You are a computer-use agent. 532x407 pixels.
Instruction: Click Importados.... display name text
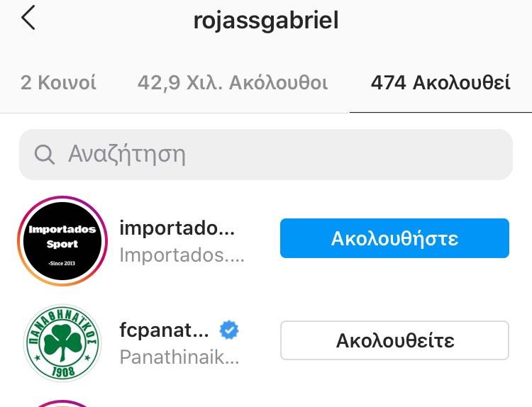tap(182, 255)
